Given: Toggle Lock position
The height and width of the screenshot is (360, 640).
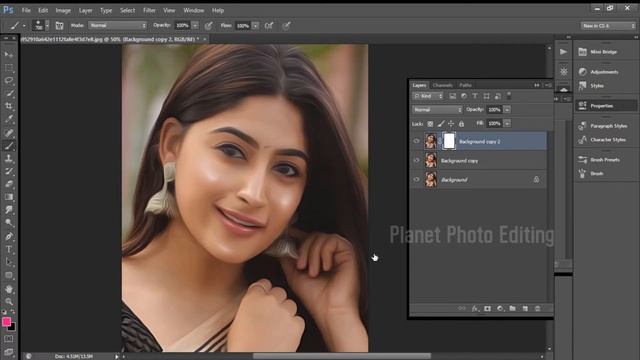Looking at the screenshot, I should point(451,124).
